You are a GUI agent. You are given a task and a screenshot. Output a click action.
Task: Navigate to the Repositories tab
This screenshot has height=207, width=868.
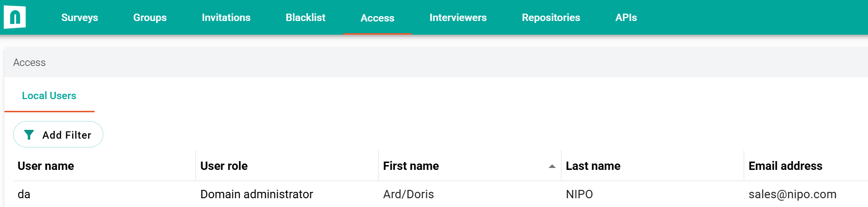pos(551,18)
